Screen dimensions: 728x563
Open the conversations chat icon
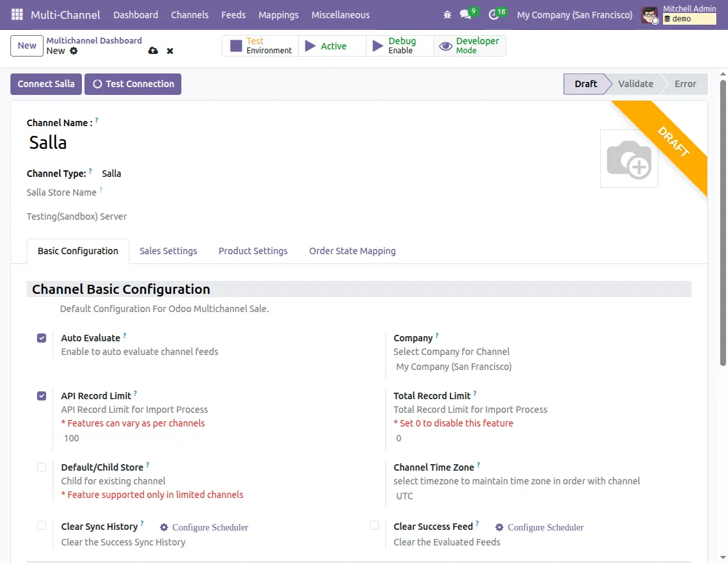(x=465, y=14)
